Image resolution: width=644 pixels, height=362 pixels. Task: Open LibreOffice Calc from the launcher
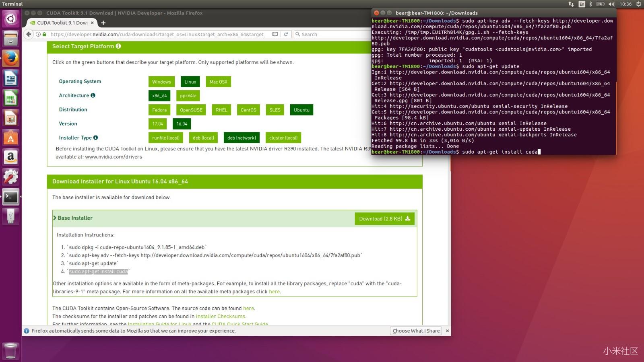10,98
